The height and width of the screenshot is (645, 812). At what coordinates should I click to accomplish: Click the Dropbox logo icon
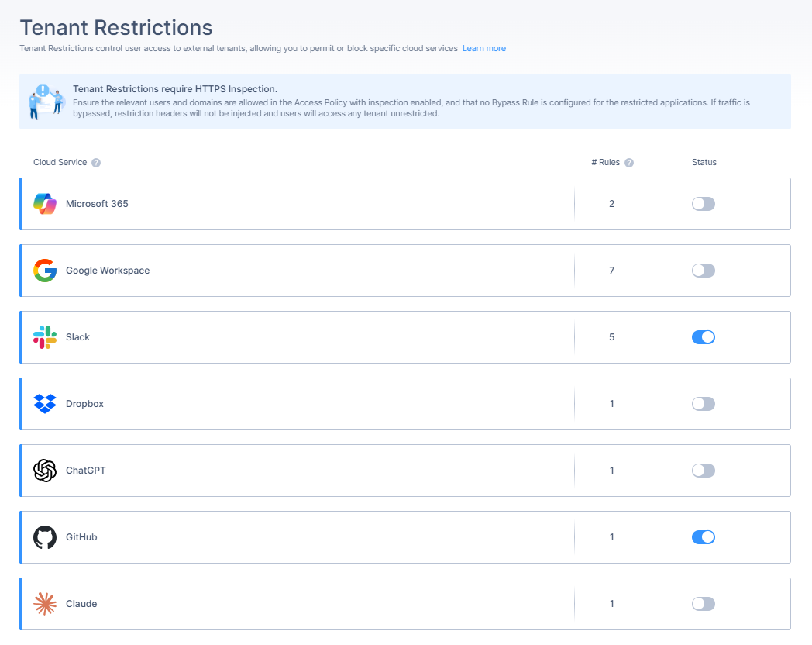click(x=45, y=404)
